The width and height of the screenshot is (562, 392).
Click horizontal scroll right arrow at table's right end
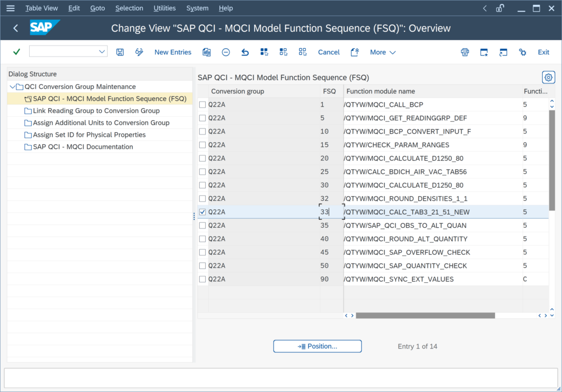click(x=546, y=316)
